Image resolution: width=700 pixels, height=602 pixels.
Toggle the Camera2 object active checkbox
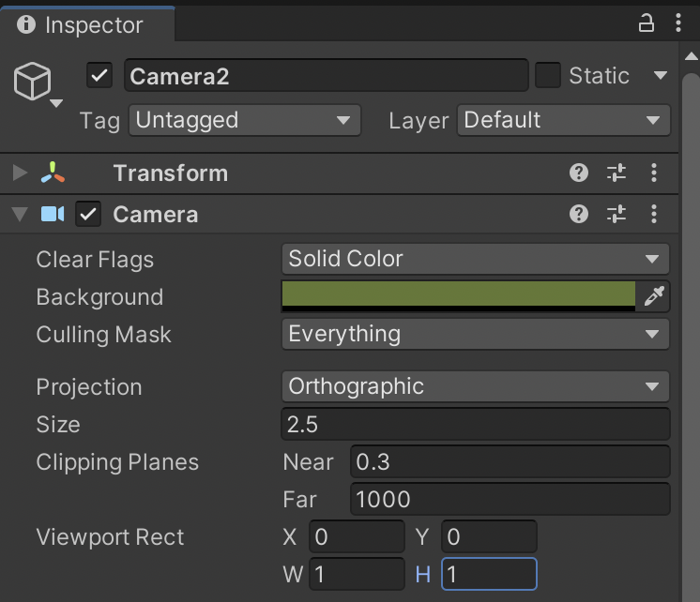tap(99, 75)
